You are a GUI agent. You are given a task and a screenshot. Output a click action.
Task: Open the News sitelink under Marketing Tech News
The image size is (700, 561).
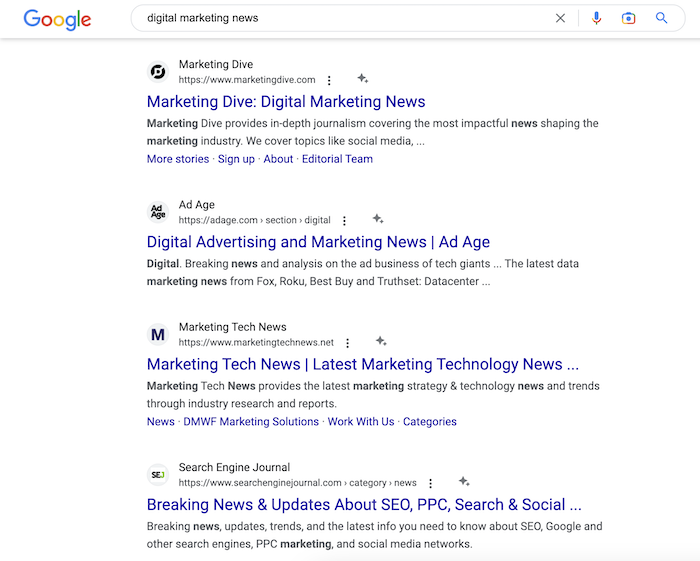coord(161,421)
